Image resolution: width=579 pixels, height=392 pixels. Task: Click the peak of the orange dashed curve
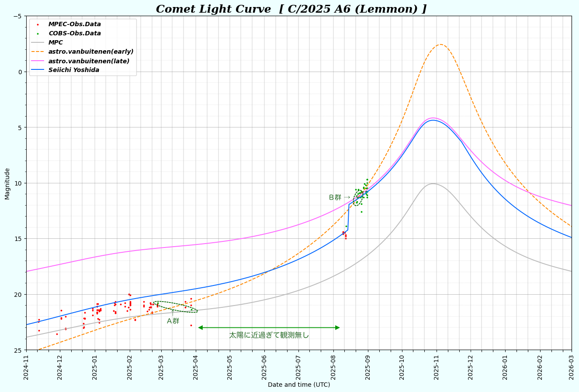pos(440,45)
